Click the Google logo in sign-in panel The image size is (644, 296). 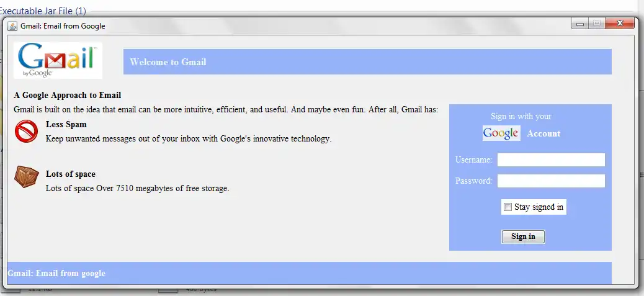[x=501, y=133]
